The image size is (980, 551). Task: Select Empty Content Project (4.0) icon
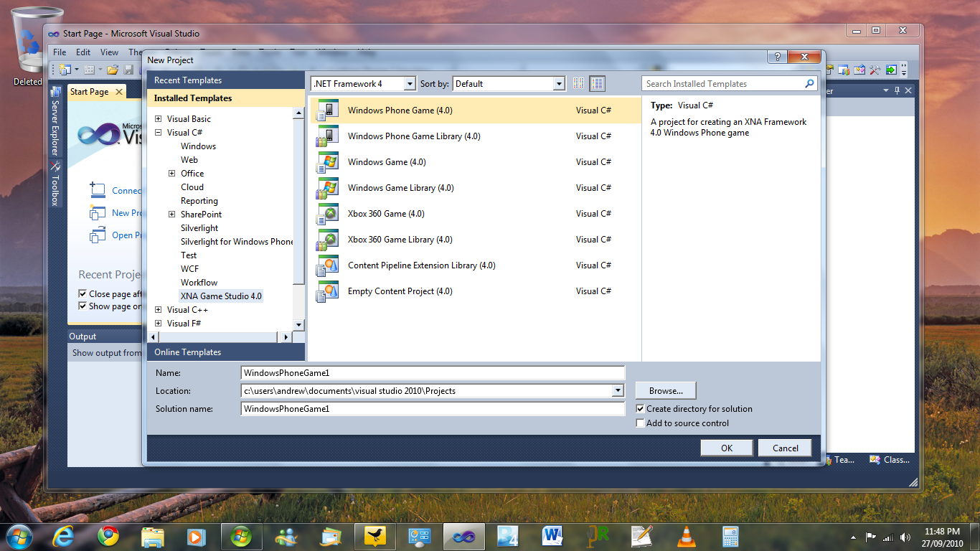[x=327, y=291]
